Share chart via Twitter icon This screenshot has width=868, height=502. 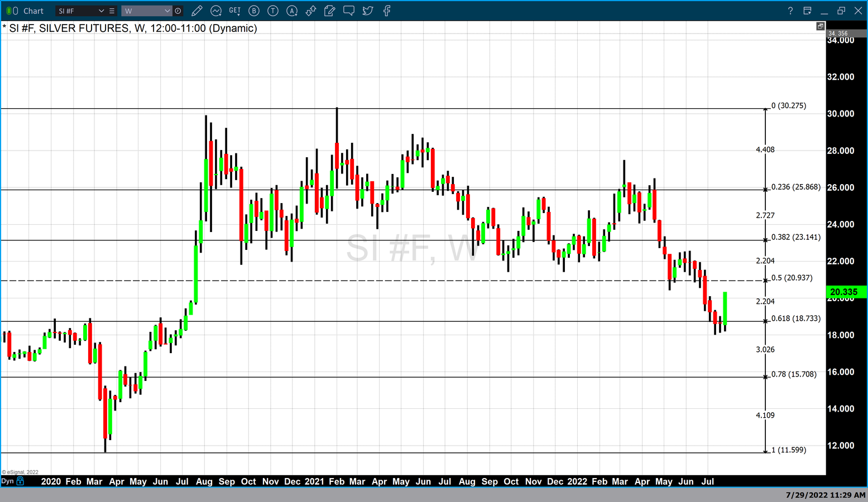(368, 11)
